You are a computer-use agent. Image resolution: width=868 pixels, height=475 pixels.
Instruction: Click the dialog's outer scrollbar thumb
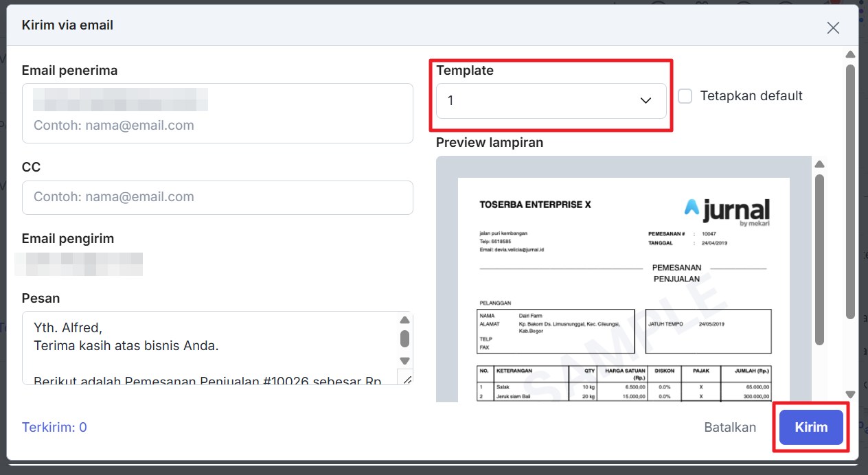pyautogui.click(x=850, y=192)
